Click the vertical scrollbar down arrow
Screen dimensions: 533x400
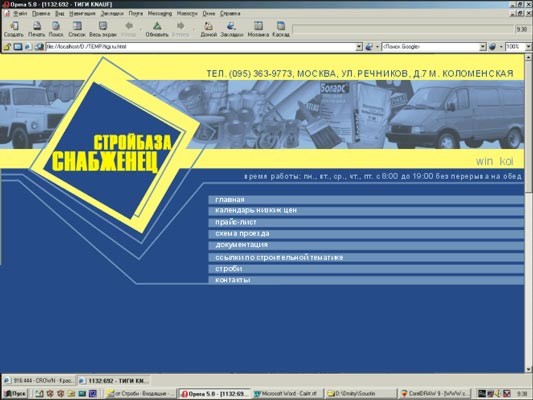(528, 369)
